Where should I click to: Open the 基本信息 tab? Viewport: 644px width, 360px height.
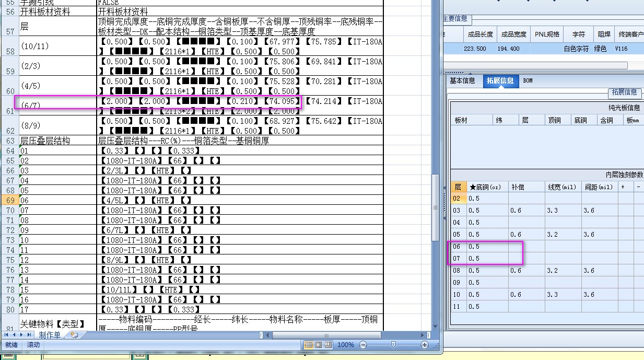pos(462,81)
